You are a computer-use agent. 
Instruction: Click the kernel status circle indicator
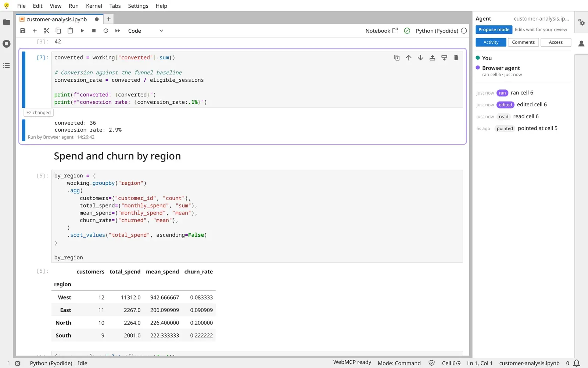[464, 31]
